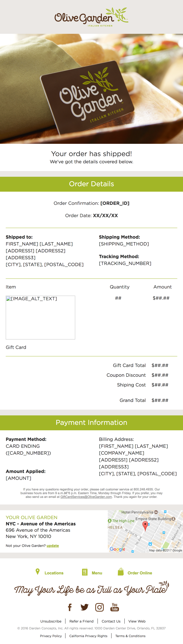The height and width of the screenshot is (644, 183).
Task: Click the Olive Garden gift card hero image
Action: [x=91, y=89]
